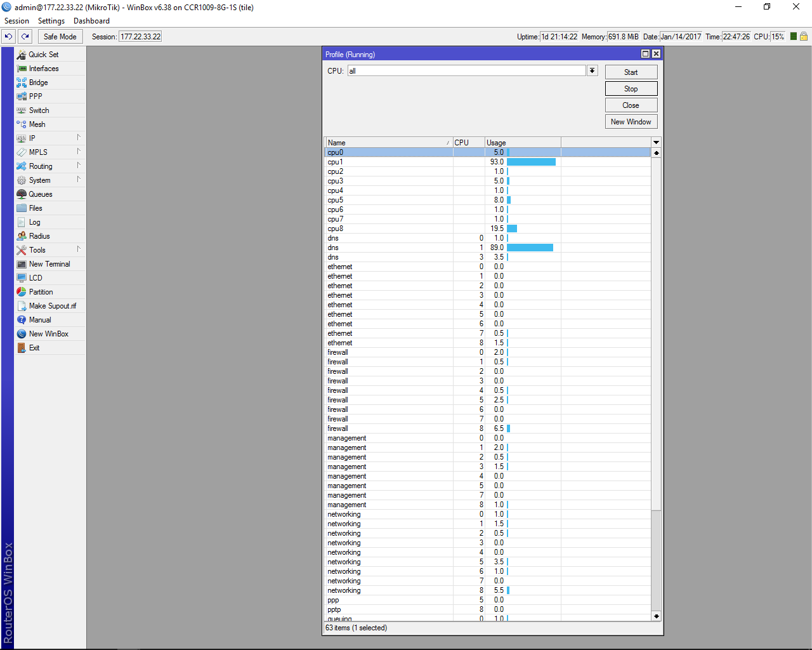Click the Close button in Profile
Screen dimensions: 812x650
click(631, 105)
